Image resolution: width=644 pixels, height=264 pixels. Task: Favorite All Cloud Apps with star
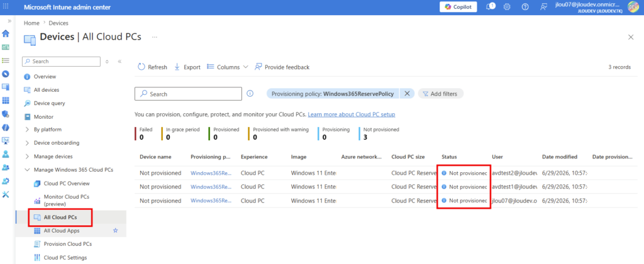tap(116, 230)
